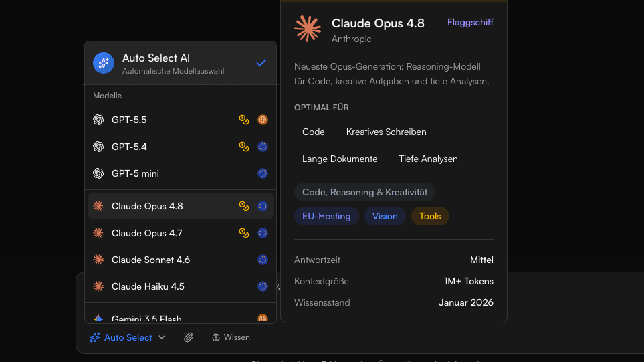Click the Code chip under Optimal für
Viewport: 644px width, 362px height.
(x=314, y=132)
